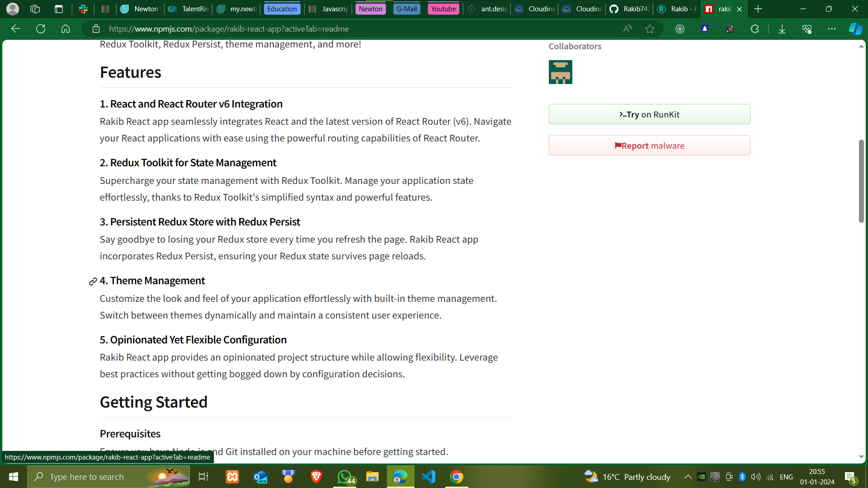
Task: Click the anchor link icon beside Theme Management
Action: tap(93, 282)
